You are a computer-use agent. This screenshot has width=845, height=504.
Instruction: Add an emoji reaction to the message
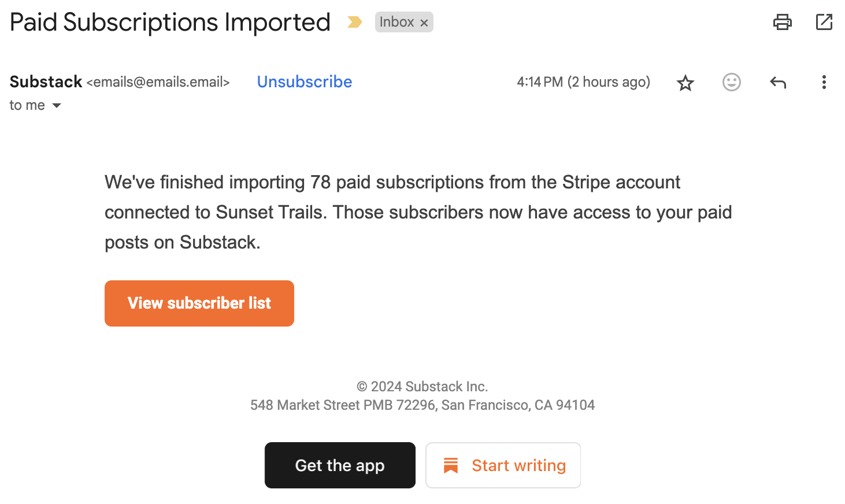(732, 82)
